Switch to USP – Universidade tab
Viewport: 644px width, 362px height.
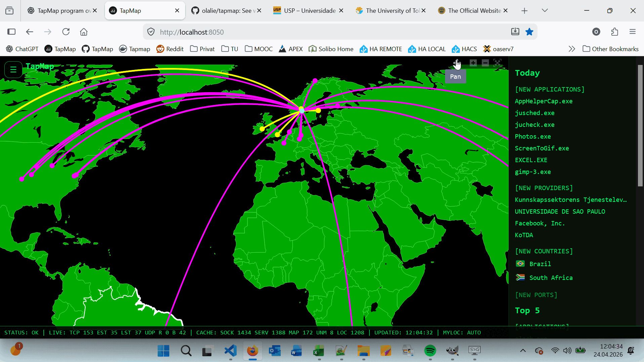click(x=309, y=10)
